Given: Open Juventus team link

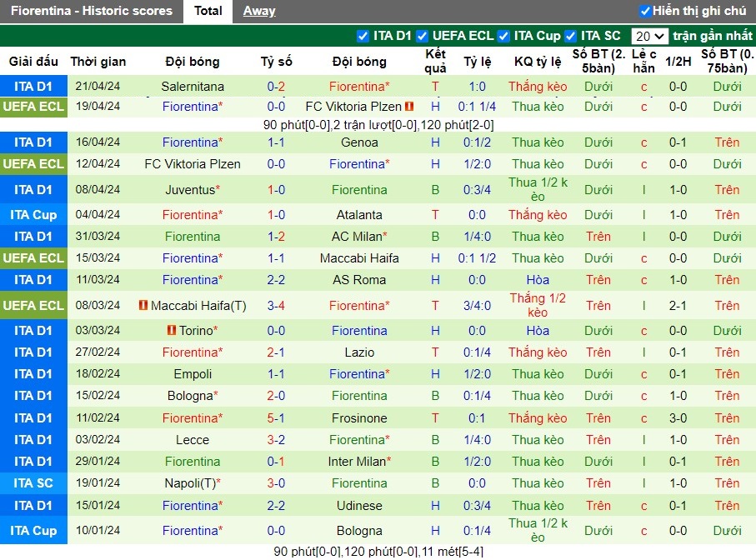Looking at the screenshot, I should click(x=190, y=189).
